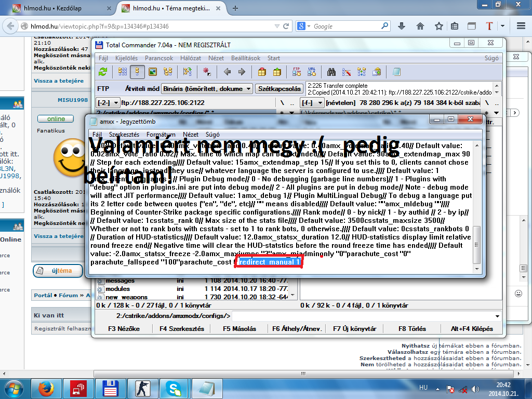This screenshot has height=399, width=532.
Task: Open right drive selector [-f-]
Action: pos(312,102)
